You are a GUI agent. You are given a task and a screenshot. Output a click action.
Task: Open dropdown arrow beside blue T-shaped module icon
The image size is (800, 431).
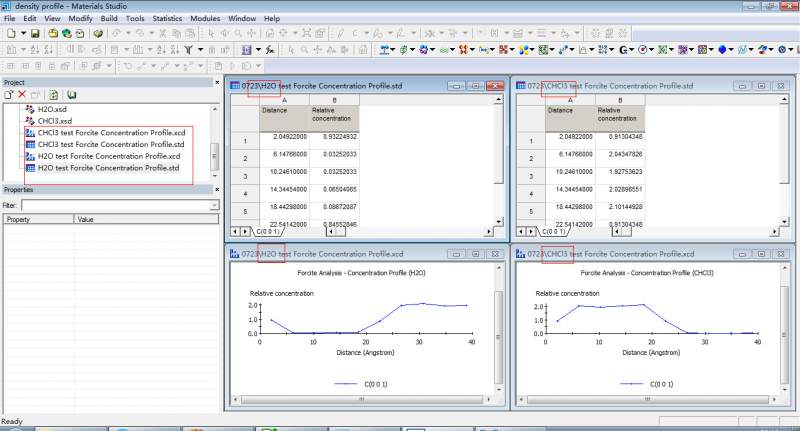(394, 50)
